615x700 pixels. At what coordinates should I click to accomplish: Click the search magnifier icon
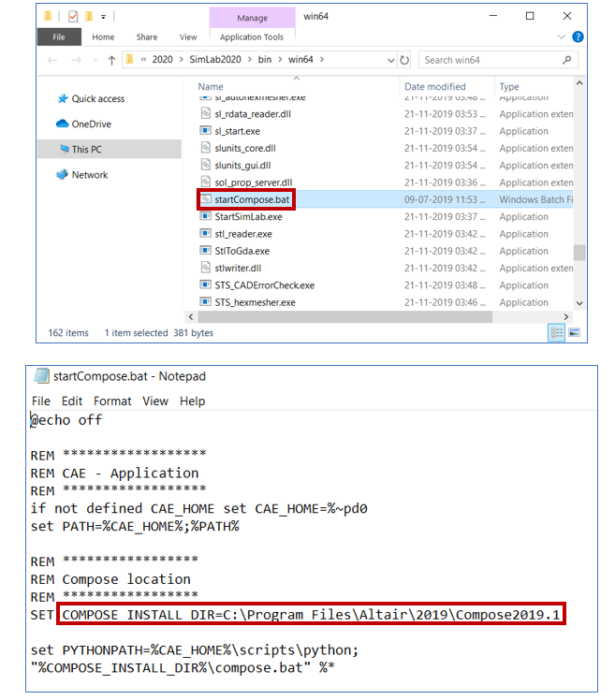566,60
